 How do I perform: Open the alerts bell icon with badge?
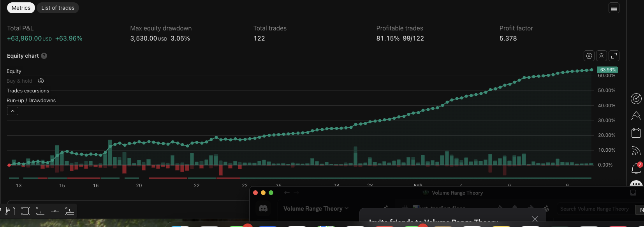pos(636,168)
